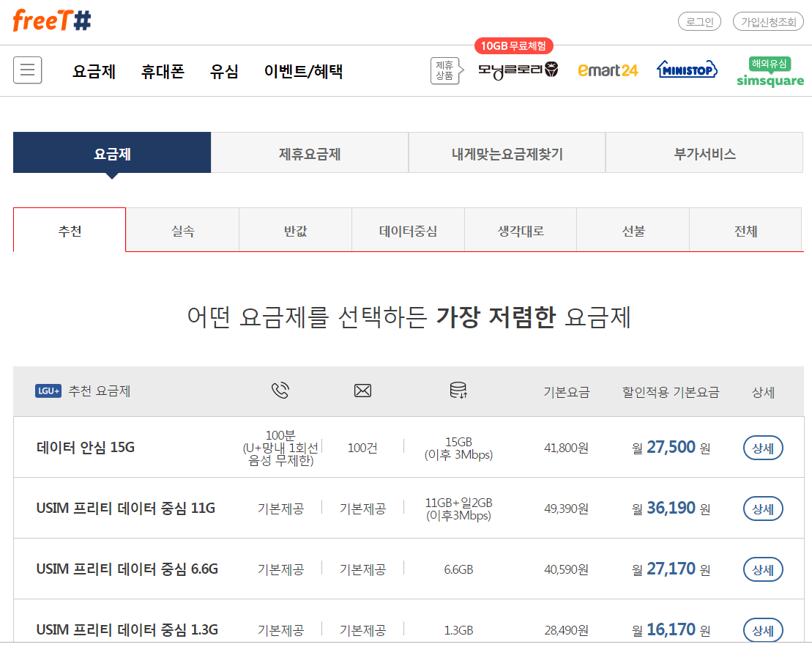View 상세 for USIM 프리티 데이터 중심 11G
Image resolution: width=812 pixels, height=647 pixels.
pyautogui.click(x=763, y=509)
